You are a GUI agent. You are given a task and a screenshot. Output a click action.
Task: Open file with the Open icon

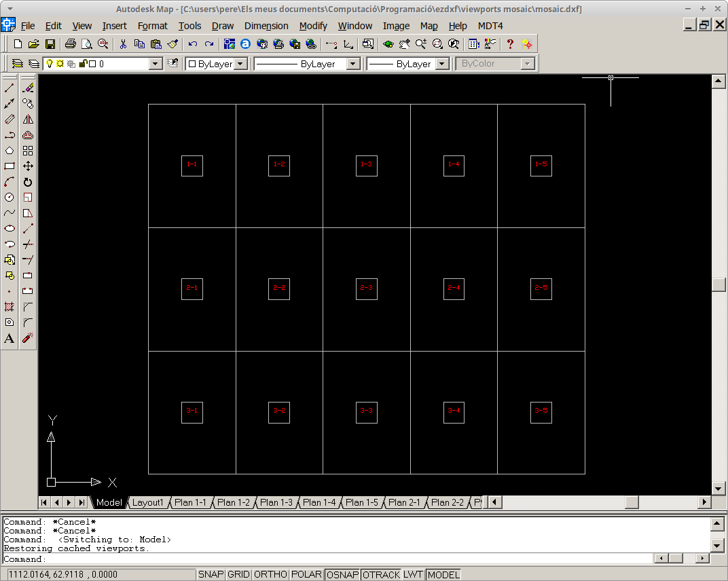pos(34,44)
